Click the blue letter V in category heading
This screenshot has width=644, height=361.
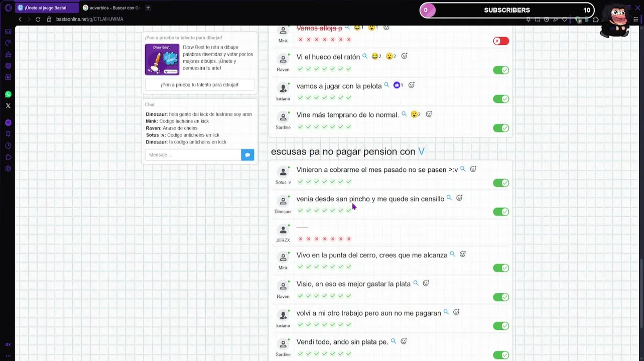pos(421,151)
